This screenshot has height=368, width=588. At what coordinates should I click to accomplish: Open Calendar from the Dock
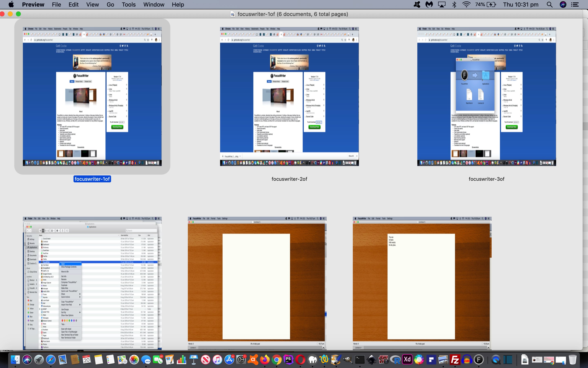(x=87, y=359)
